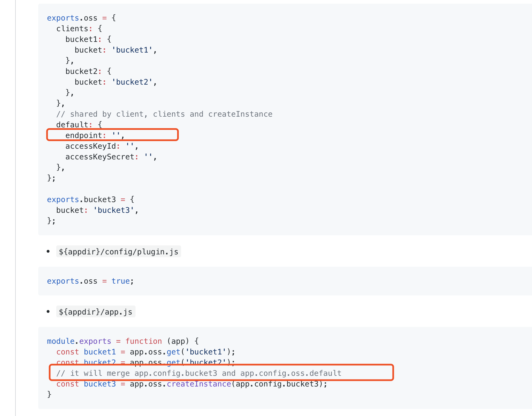Click the '// it will merge' comment
Screen dimensions: 532x416
tap(199, 373)
